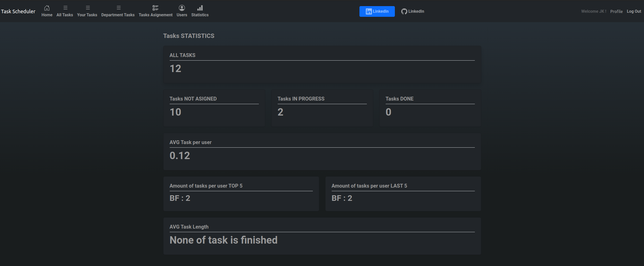Click the Department Tasks icon
Image resolution: width=644 pixels, height=266 pixels.
pos(118,8)
